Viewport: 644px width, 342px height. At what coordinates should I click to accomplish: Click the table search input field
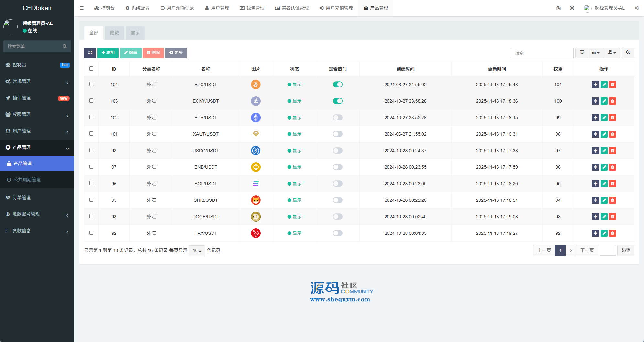pyautogui.click(x=542, y=53)
